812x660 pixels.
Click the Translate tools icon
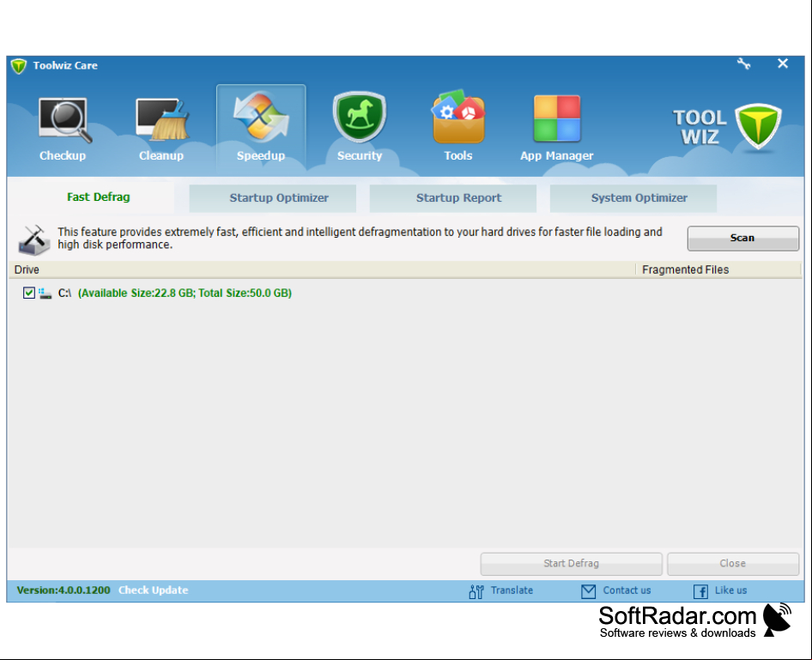476,591
